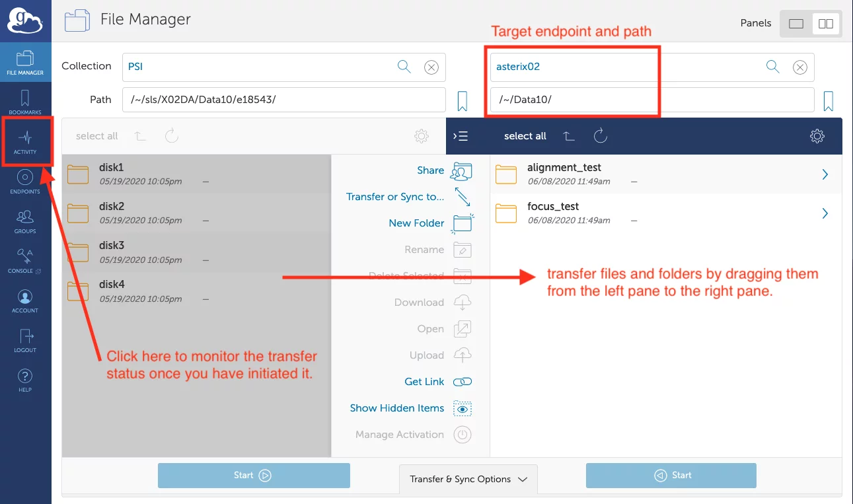
Task: Click select all in the right pane
Action: pos(525,136)
